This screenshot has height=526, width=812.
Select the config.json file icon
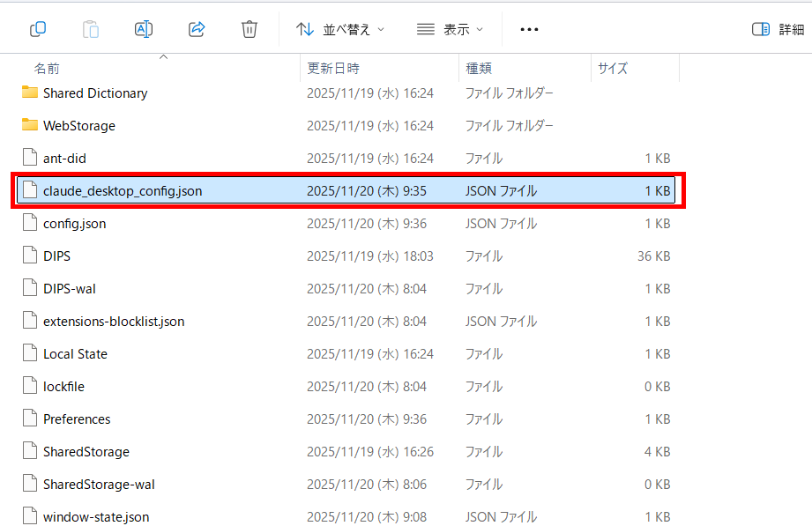tap(30, 223)
